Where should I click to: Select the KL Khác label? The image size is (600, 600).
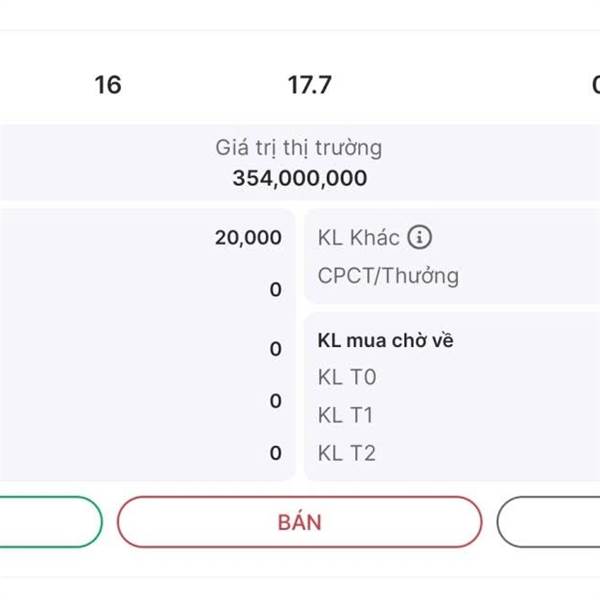click(359, 238)
